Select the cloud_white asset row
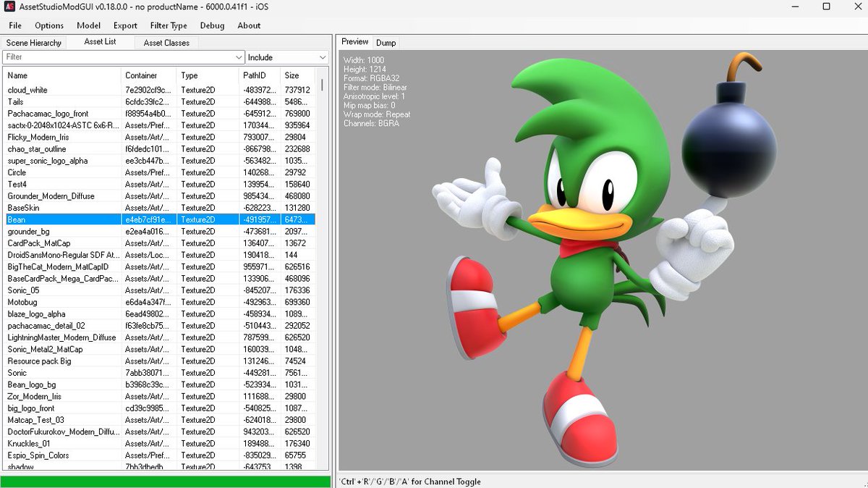Viewport: 868px width, 488px height. (x=159, y=90)
